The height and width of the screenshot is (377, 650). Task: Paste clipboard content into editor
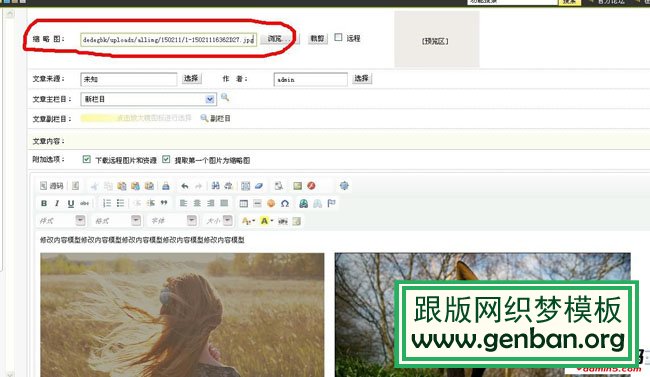(x=122, y=186)
